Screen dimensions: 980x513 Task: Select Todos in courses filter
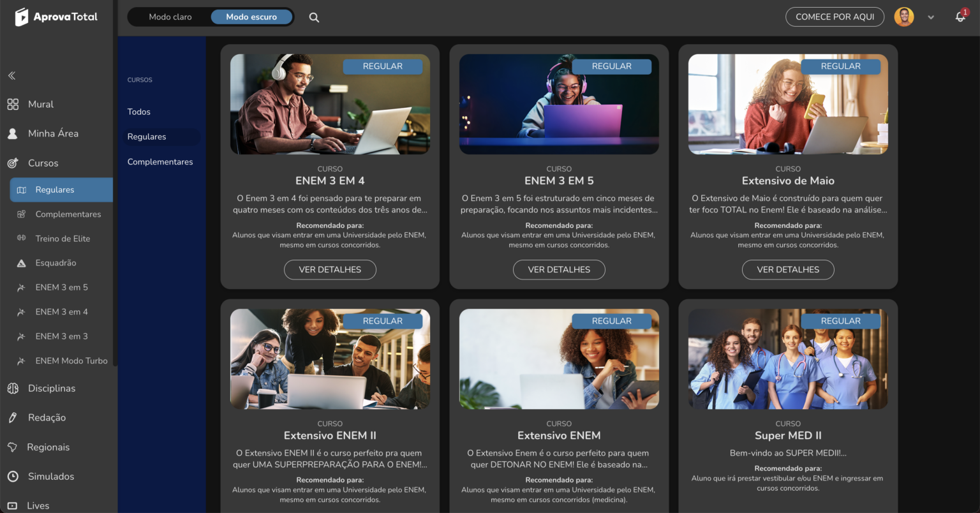coord(138,112)
